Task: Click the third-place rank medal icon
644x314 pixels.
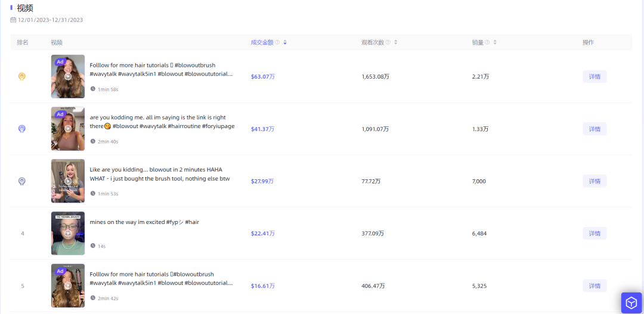Action: (x=22, y=181)
